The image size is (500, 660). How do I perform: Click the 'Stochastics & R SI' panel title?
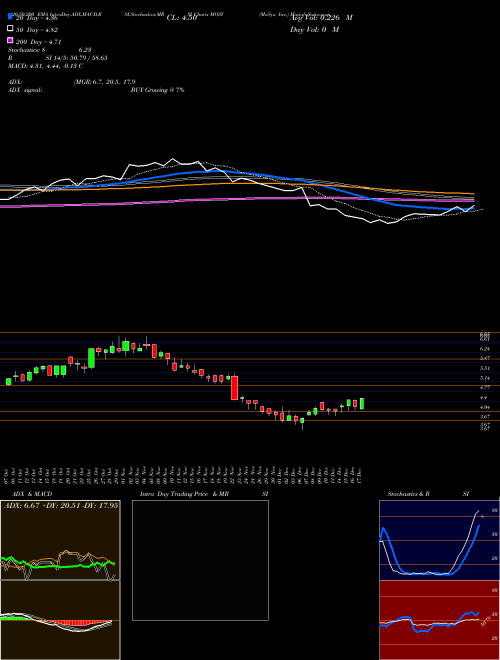[428, 494]
